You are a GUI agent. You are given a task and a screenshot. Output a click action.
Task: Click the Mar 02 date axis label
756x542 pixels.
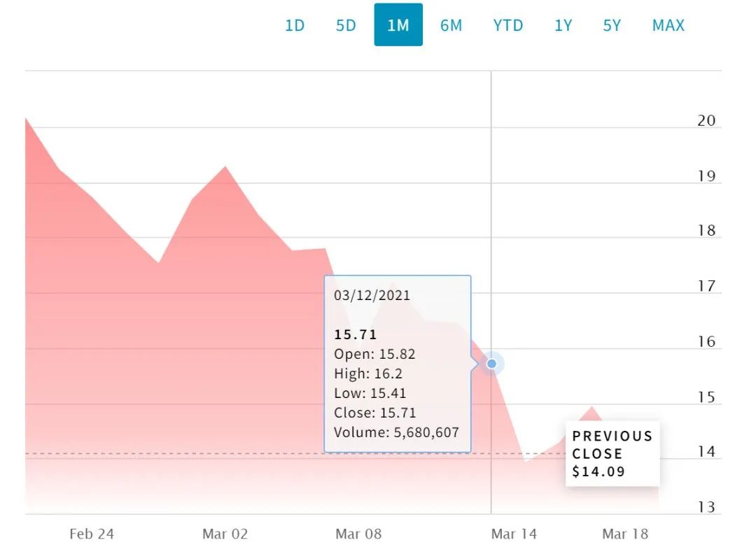(225, 534)
